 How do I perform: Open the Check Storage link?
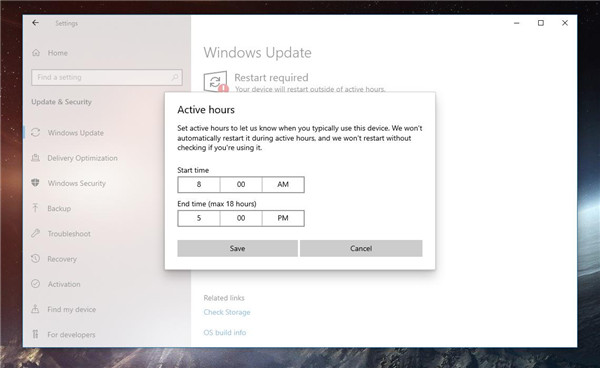227,312
